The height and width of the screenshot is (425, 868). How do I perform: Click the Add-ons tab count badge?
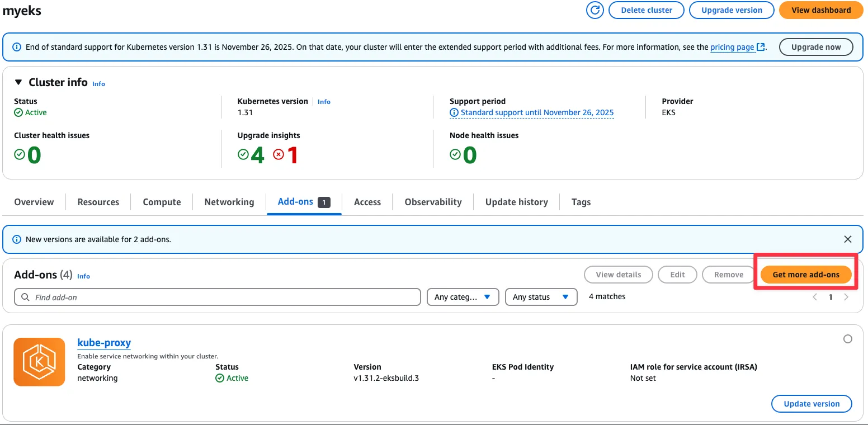[x=324, y=202]
